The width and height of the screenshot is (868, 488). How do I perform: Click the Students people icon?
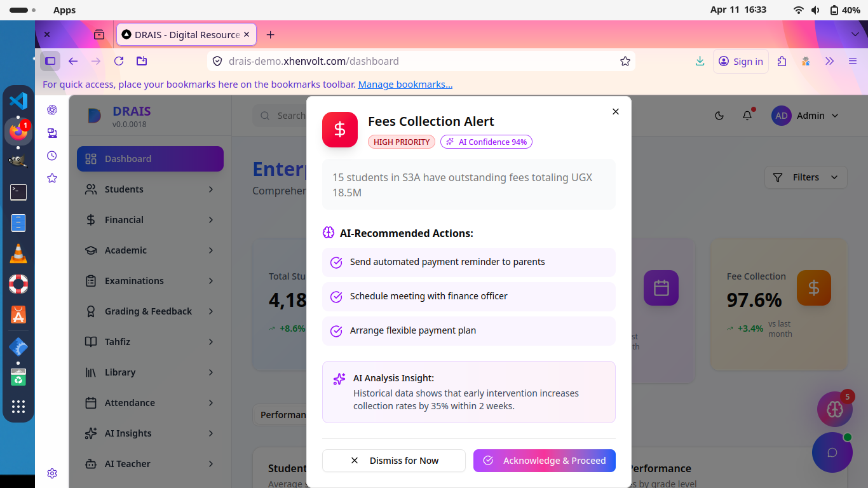pyautogui.click(x=91, y=189)
